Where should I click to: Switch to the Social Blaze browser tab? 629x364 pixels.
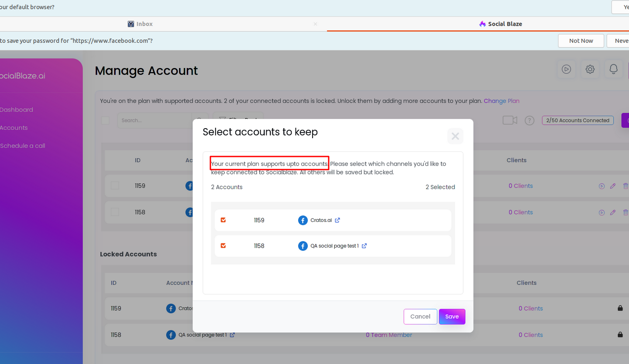tap(500, 24)
